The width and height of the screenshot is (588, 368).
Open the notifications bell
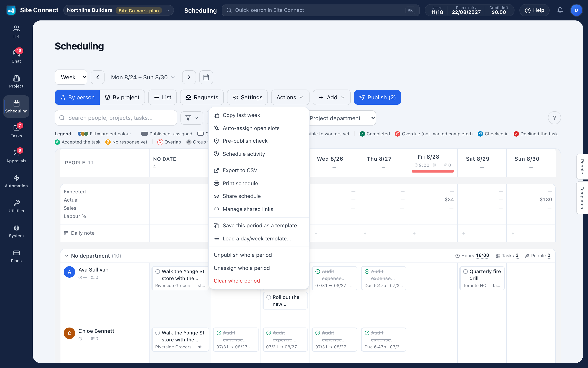point(560,10)
